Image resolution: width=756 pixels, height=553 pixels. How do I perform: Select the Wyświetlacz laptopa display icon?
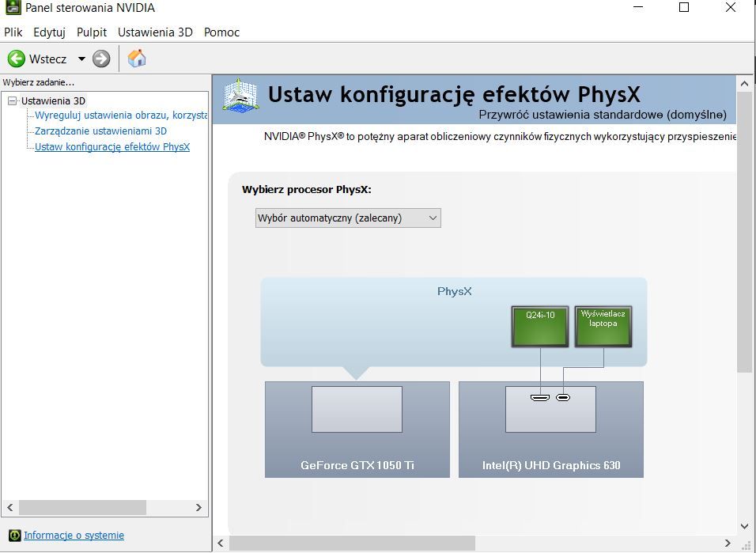click(x=603, y=326)
